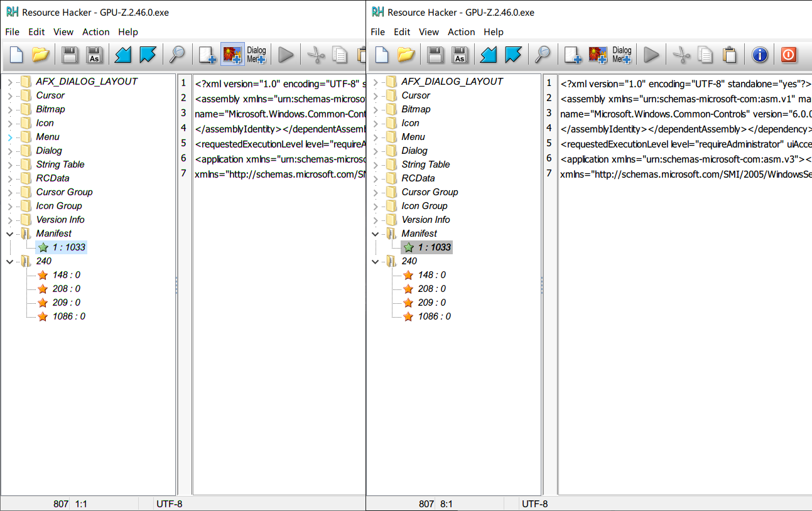Expand Bitmap folder in left window
Screen dimensions: 812x511
(10, 109)
